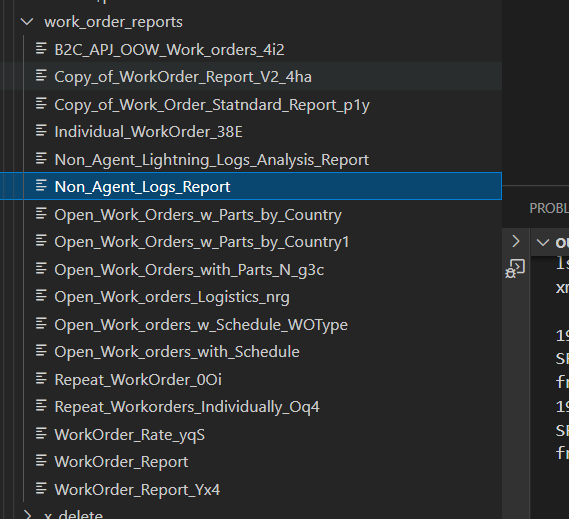569x519 pixels.
Task: Open Repeat_WorkOrder_0Oi file
Action: (138, 380)
